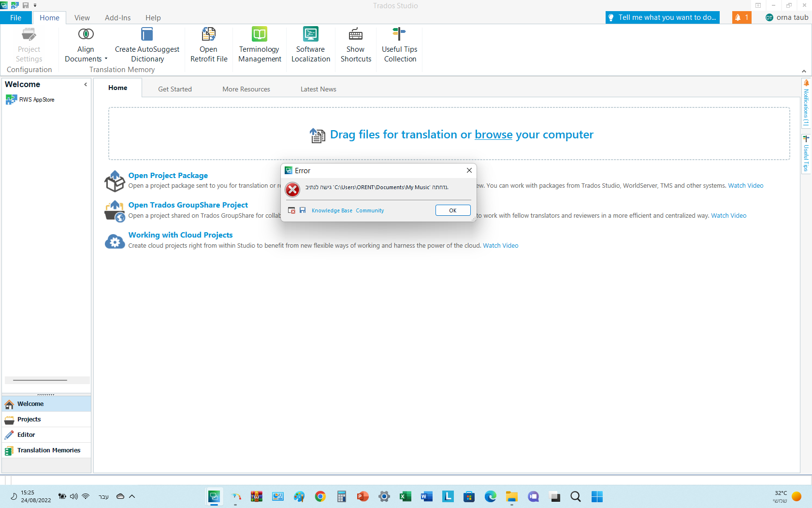This screenshot has width=812, height=508.
Task: Open the Community link in Error dialog
Action: coord(370,210)
